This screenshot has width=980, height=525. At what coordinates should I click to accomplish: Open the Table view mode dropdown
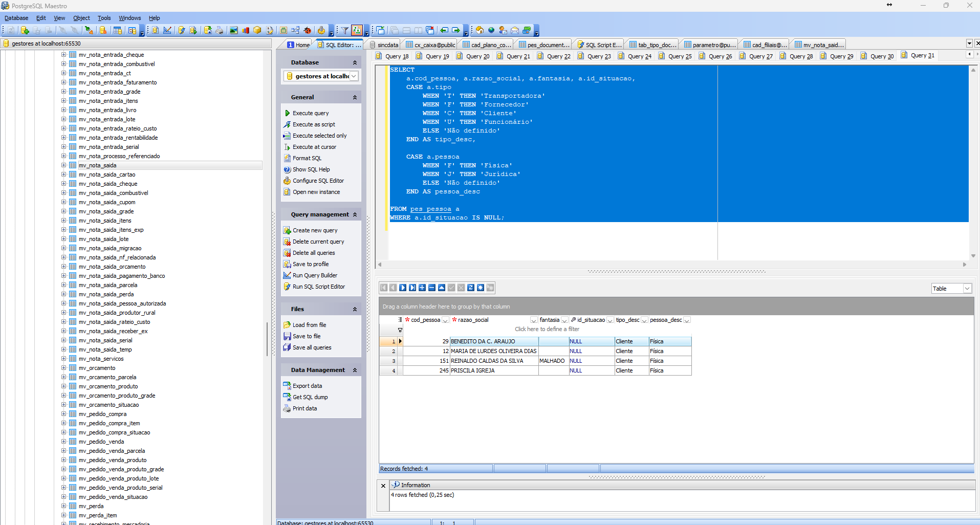[967, 289]
